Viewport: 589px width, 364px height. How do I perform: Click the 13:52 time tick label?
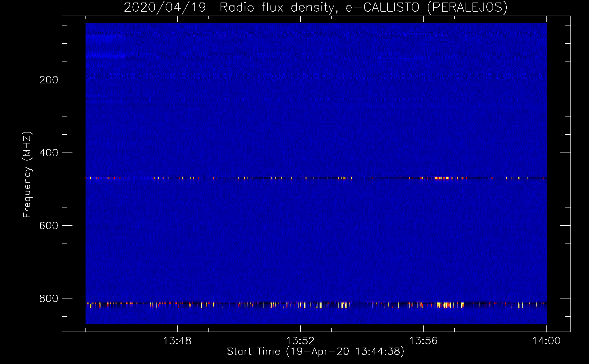click(x=300, y=341)
